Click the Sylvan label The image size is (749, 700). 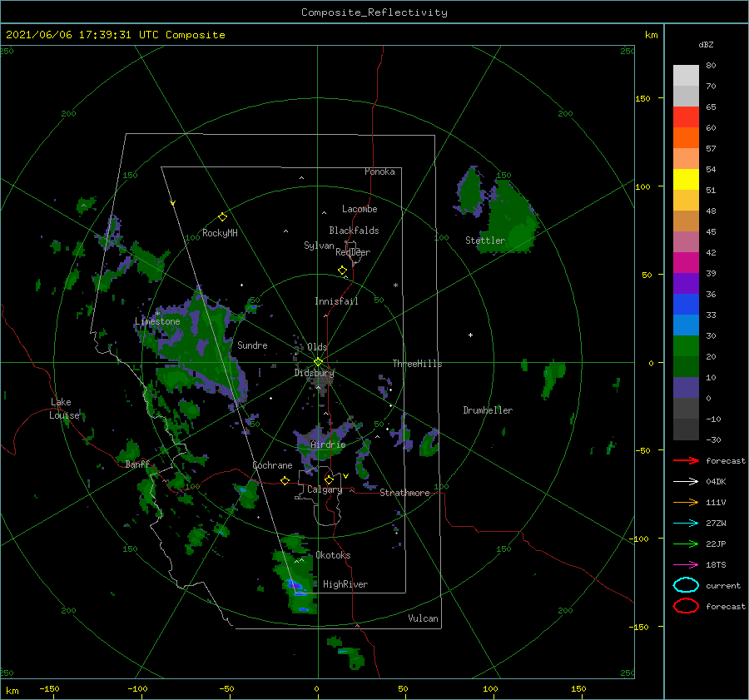coord(319,246)
